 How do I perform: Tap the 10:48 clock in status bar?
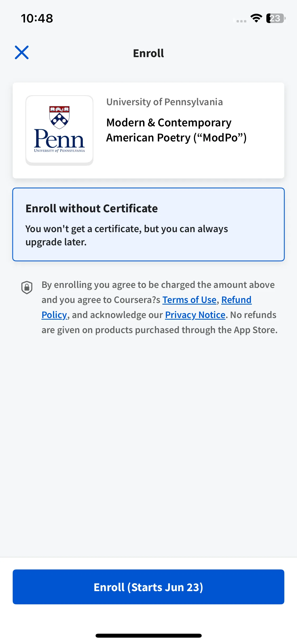click(37, 19)
